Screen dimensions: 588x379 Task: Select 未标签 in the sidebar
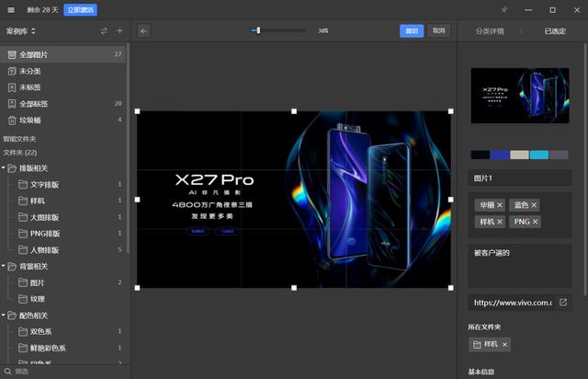pos(63,87)
